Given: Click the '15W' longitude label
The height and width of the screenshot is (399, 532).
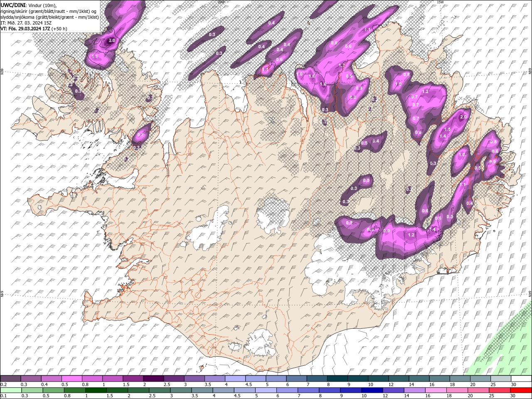Looking at the screenshot, I should (x=440, y=2).
